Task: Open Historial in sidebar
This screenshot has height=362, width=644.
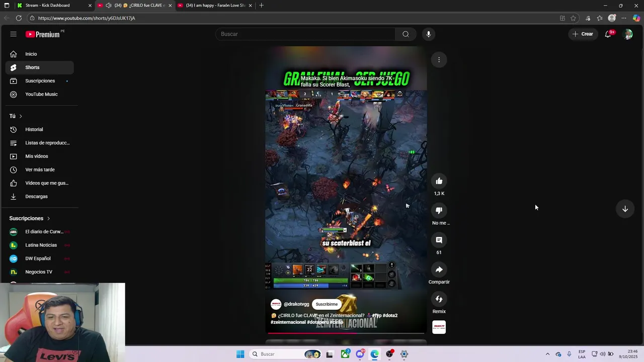Action: tap(40, 129)
